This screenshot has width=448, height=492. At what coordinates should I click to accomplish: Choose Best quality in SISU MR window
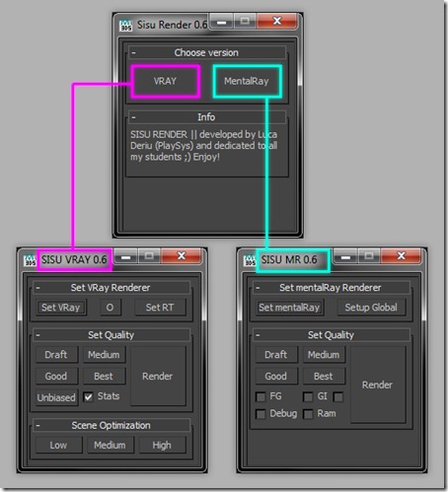point(324,376)
